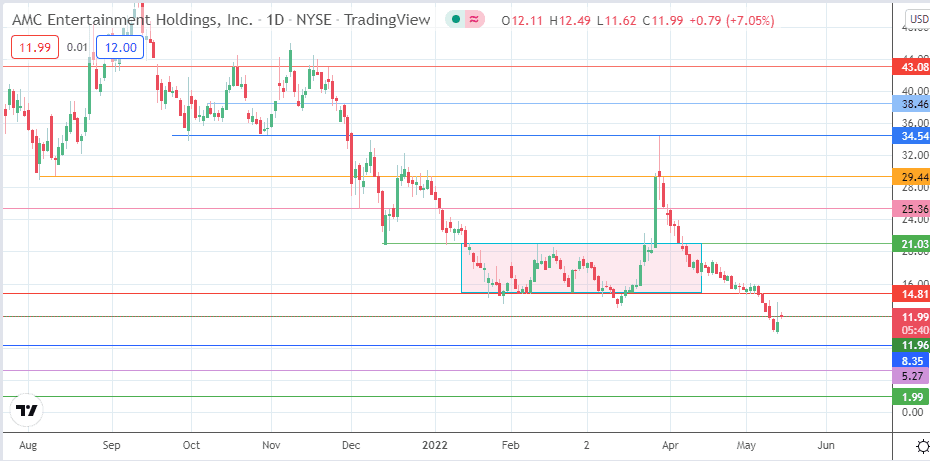Click the Dec label on time axis
The width and height of the screenshot is (930, 461).
point(351,445)
